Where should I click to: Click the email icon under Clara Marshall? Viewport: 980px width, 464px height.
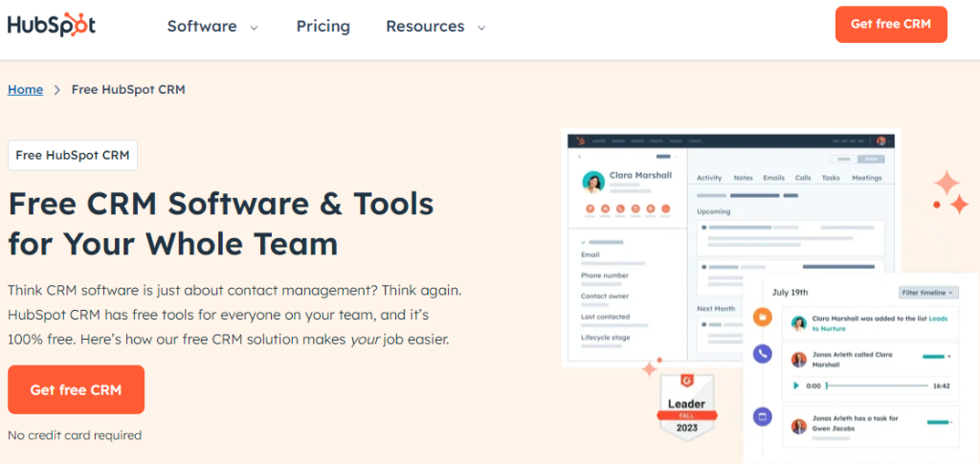click(605, 209)
